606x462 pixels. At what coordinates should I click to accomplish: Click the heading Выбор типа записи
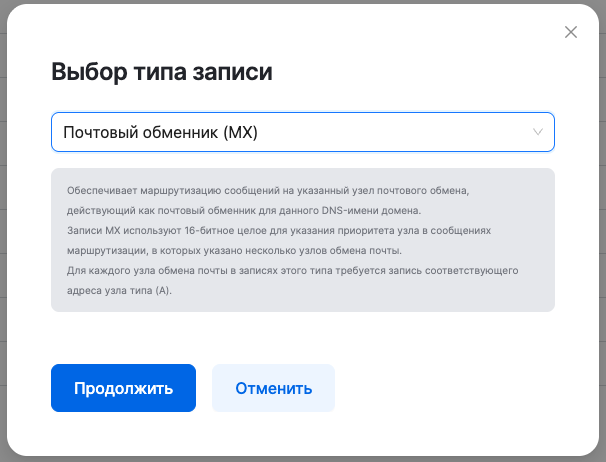[162, 72]
